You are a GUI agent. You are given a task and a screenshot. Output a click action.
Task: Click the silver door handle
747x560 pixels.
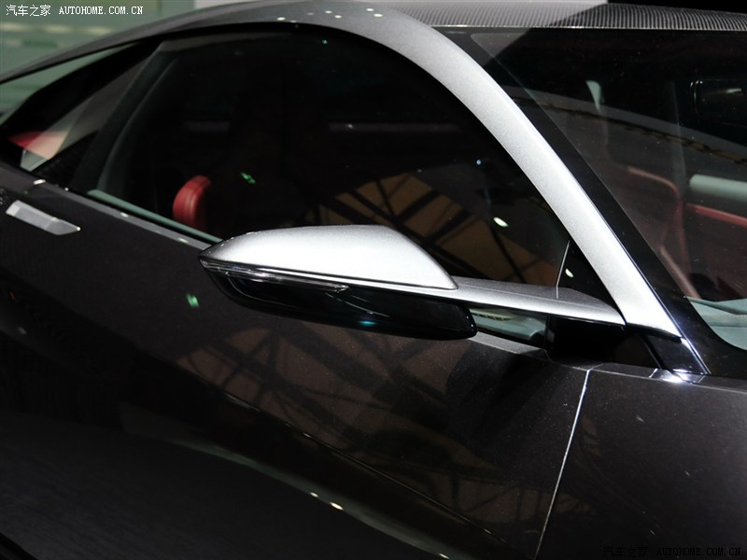41,218
